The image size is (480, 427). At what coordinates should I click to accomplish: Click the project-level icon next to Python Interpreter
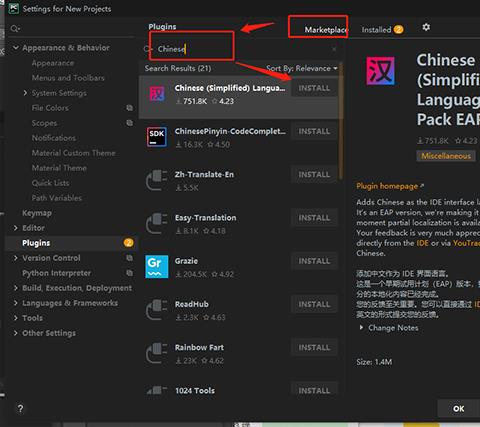click(129, 273)
